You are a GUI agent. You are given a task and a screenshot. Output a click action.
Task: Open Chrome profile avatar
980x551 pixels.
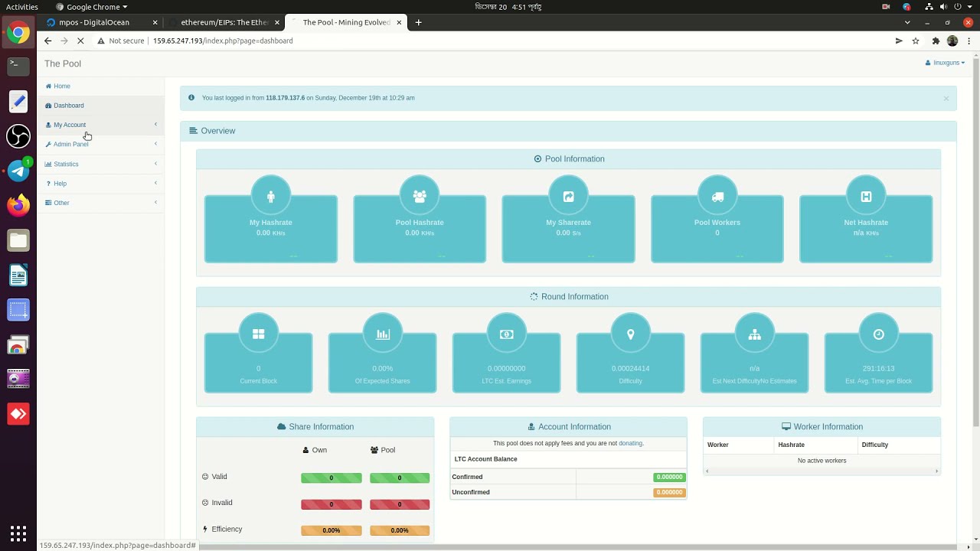pyautogui.click(x=952, y=41)
